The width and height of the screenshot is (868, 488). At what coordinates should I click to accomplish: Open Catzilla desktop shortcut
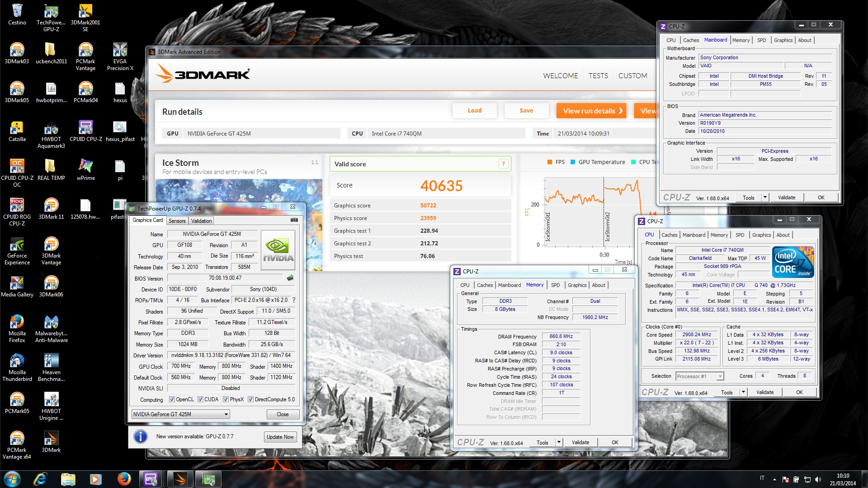(x=17, y=131)
